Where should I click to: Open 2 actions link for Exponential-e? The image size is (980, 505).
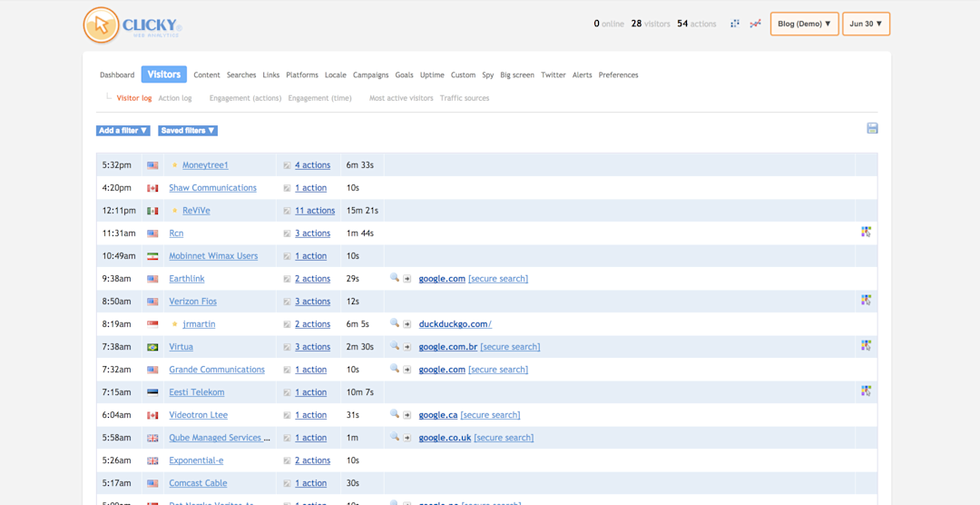[312, 460]
